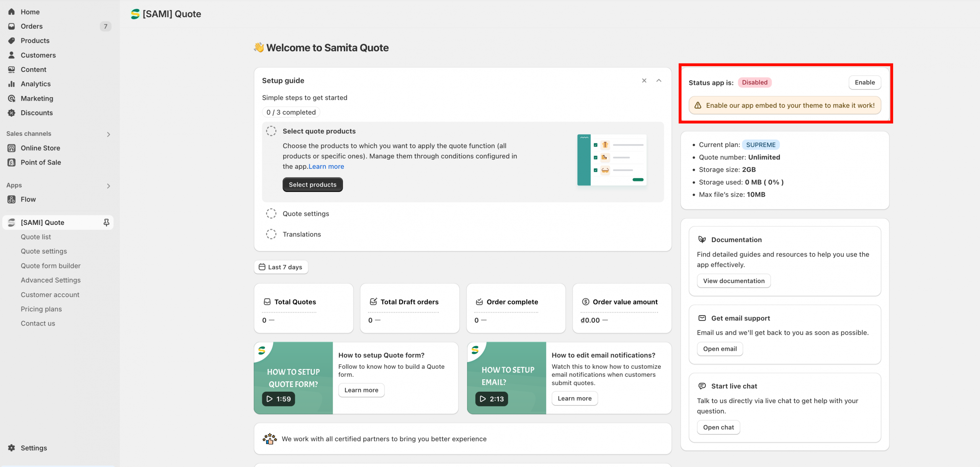The image size is (980, 467).
Task: Collapse the Setup guide with the chevron
Action: [x=659, y=81]
